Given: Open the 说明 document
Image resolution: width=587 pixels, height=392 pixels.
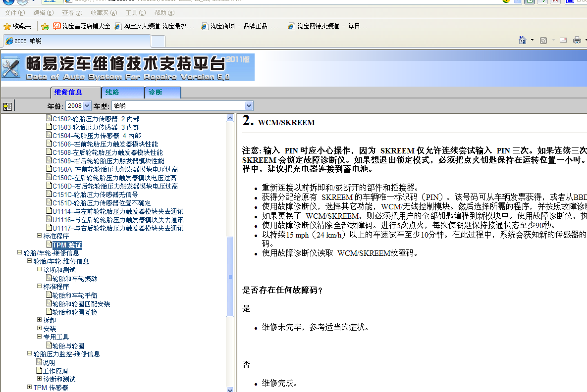Looking at the screenshot, I should [46, 362].
